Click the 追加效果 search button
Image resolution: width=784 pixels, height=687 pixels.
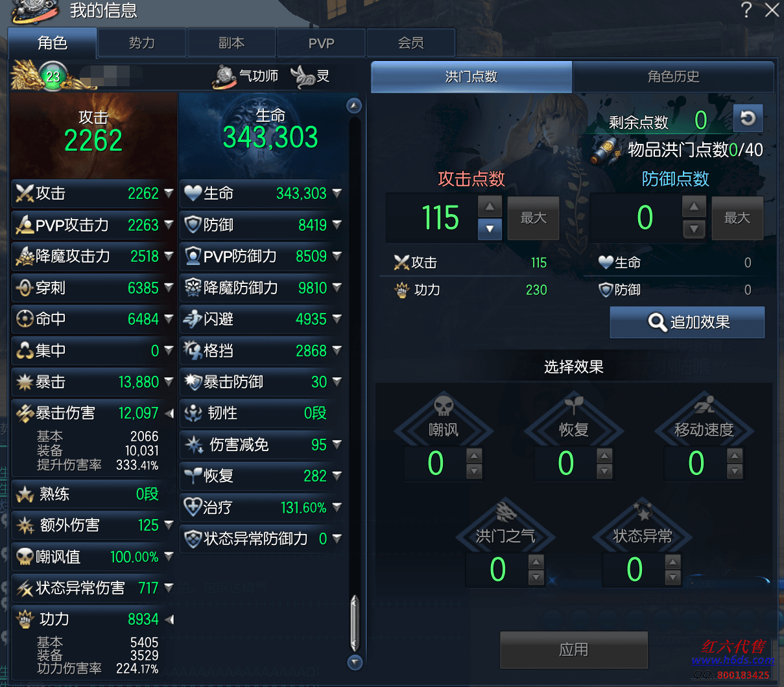pyautogui.click(x=687, y=322)
